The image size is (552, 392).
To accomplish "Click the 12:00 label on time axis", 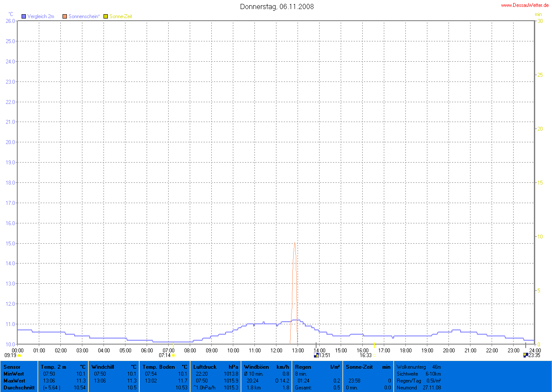I will click(x=276, y=350).
